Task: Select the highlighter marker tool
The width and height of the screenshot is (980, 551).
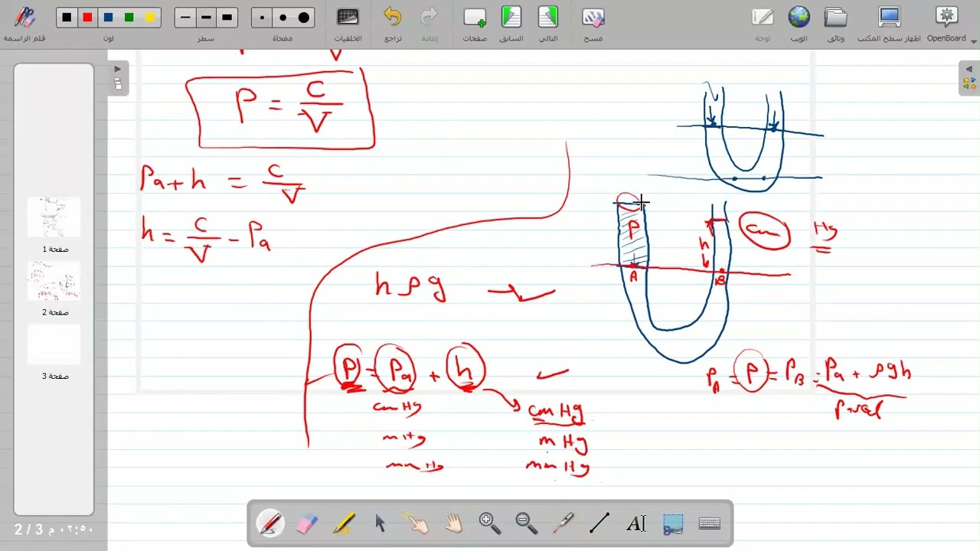Action: pos(343,523)
